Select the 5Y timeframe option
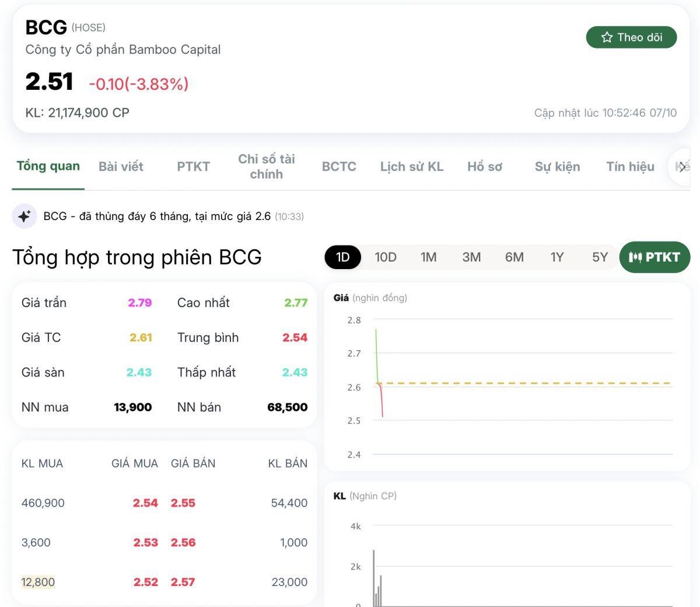This screenshot has width=700, height=607. (x=600, y=257)
